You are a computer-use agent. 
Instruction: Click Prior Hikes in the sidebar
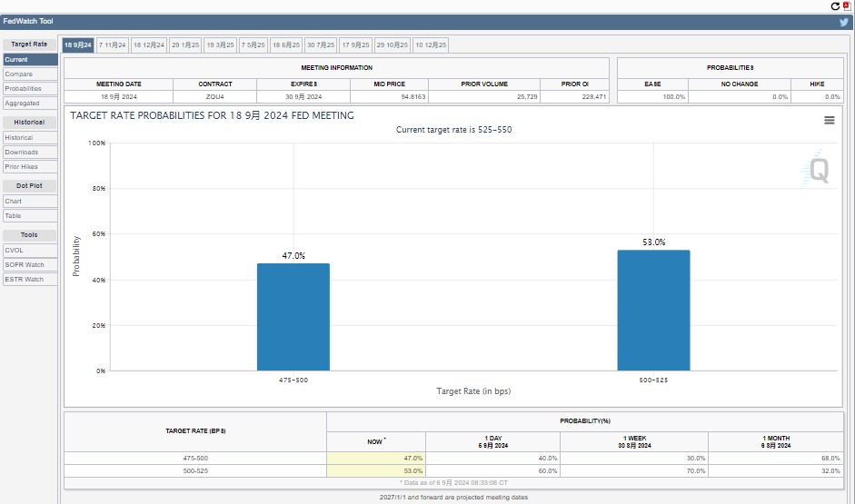(x=22, y=167)
